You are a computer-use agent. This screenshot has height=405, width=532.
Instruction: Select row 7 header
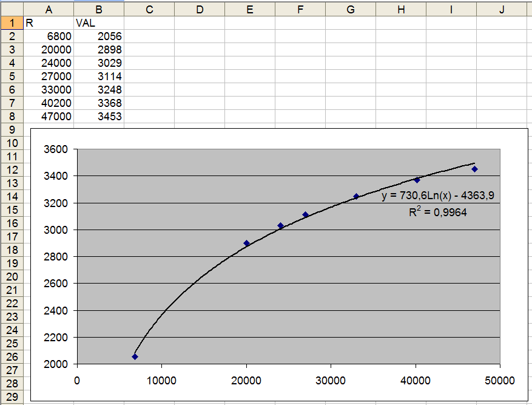coord(12,103)
